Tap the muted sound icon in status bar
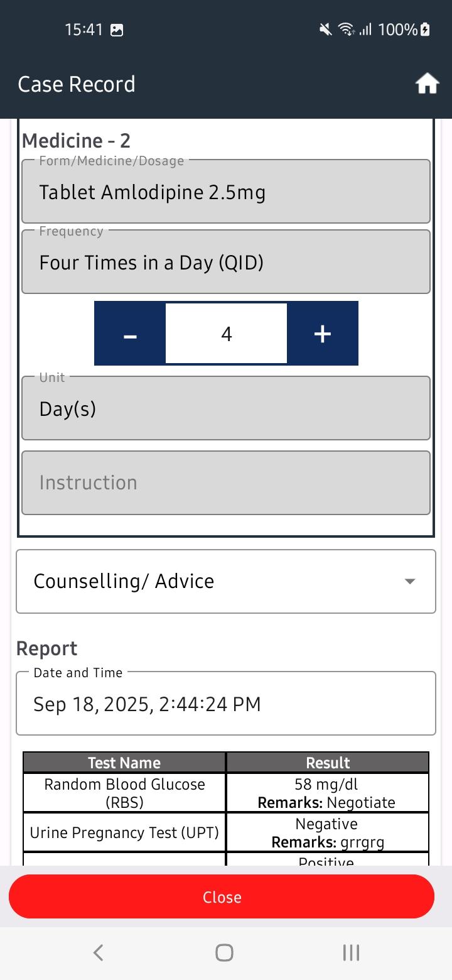This screenshot has width=452, height=980. (x=325, y=30)
